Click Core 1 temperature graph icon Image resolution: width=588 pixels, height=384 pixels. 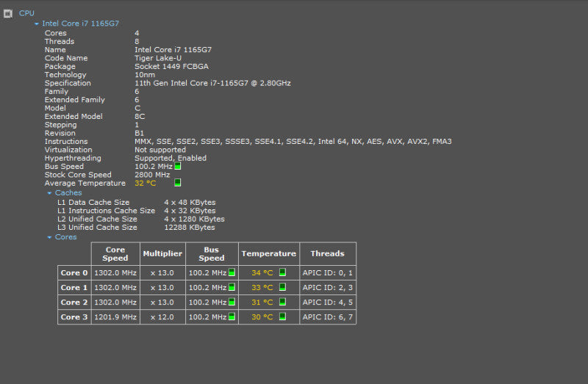click(282, 287)
